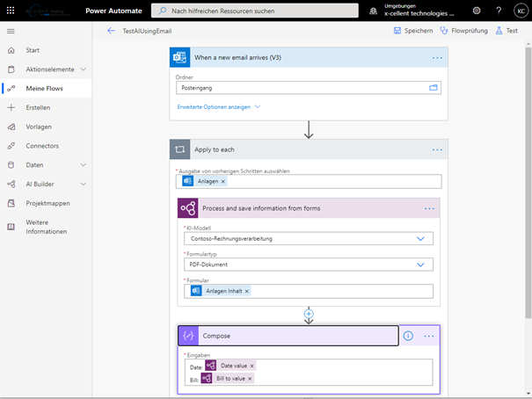
Task: Click the Power Automate title
Action: click(113, 11)
